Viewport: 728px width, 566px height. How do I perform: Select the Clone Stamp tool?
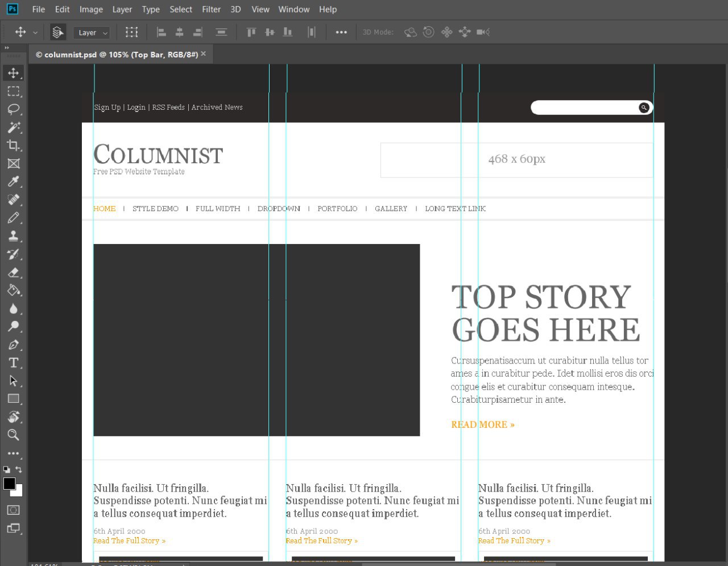(x=14, y=236)
